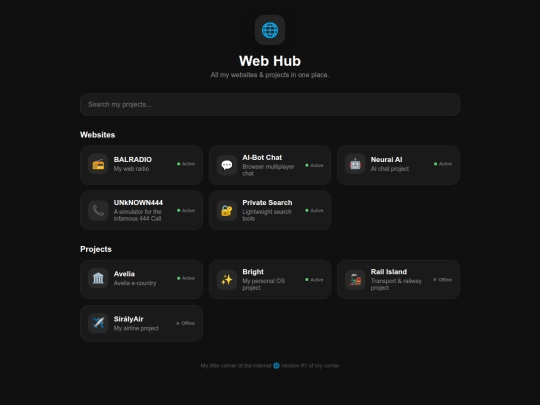Open the Bright project title
The height and width of the screenshot is (405, 540).
pyautogui.click(x=253, y=272)
